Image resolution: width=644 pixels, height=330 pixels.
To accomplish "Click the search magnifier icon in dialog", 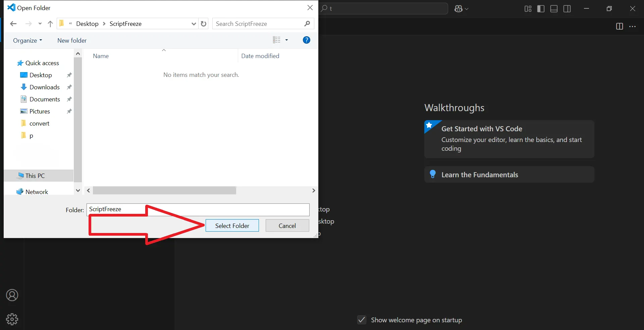I will pyautogui.click(x=307, y=24).
